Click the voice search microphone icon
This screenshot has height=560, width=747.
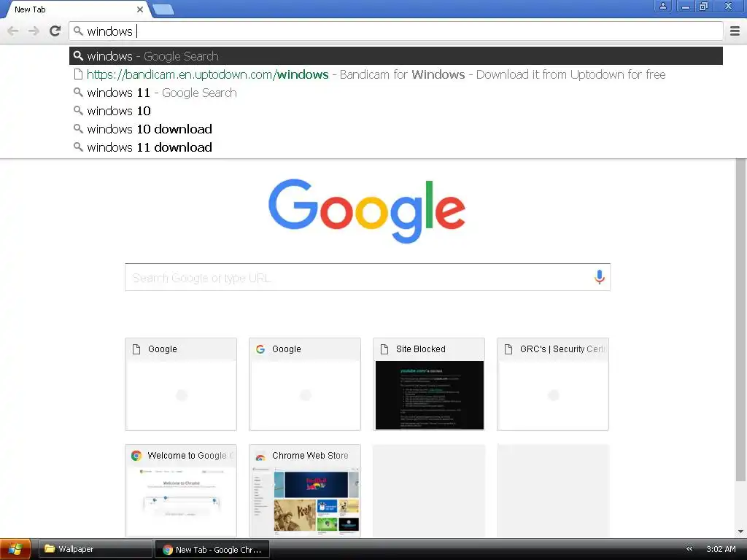click(x=600, y=277)
